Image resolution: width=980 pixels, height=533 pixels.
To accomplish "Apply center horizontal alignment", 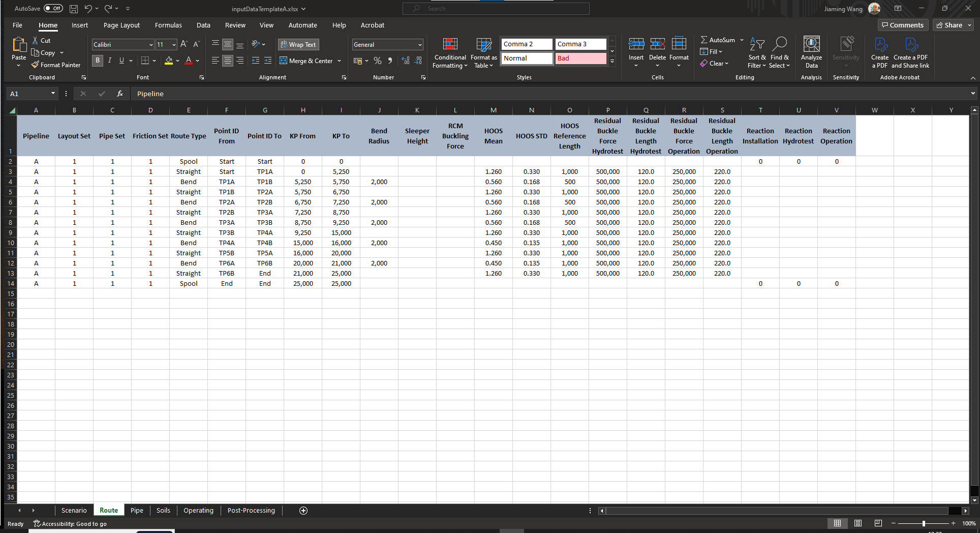I will (x=228, y=61).
